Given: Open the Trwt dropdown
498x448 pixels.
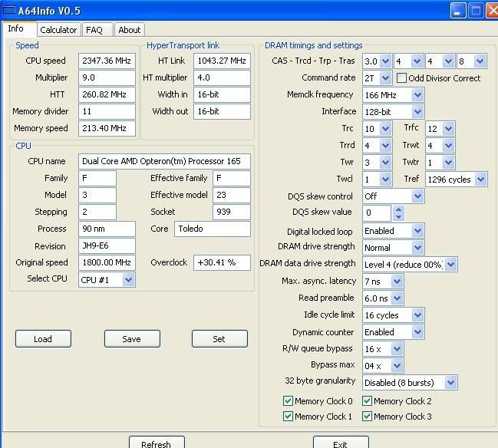Looking at the screenshot, I should click(x=440, y=145).
